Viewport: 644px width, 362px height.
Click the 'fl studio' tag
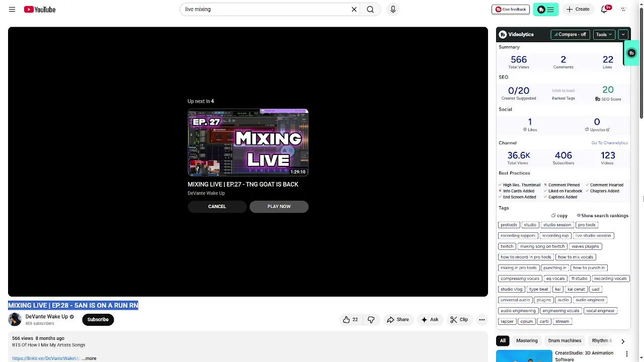click(x=579, y=279)
